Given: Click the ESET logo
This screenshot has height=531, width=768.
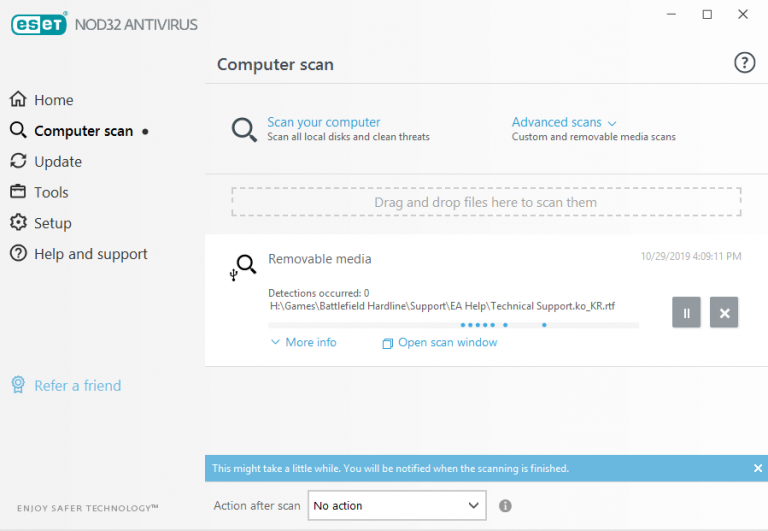Looking at the screenshot, I should (x=38, y=24).
